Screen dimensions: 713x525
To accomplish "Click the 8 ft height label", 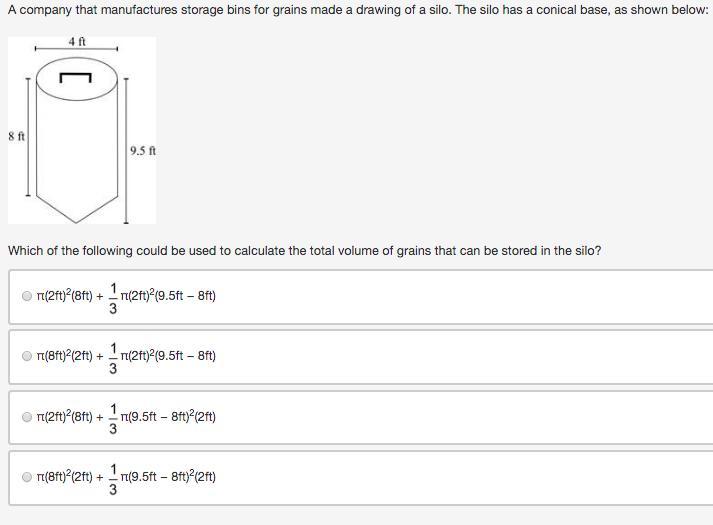I will click(x=16, y=136).
